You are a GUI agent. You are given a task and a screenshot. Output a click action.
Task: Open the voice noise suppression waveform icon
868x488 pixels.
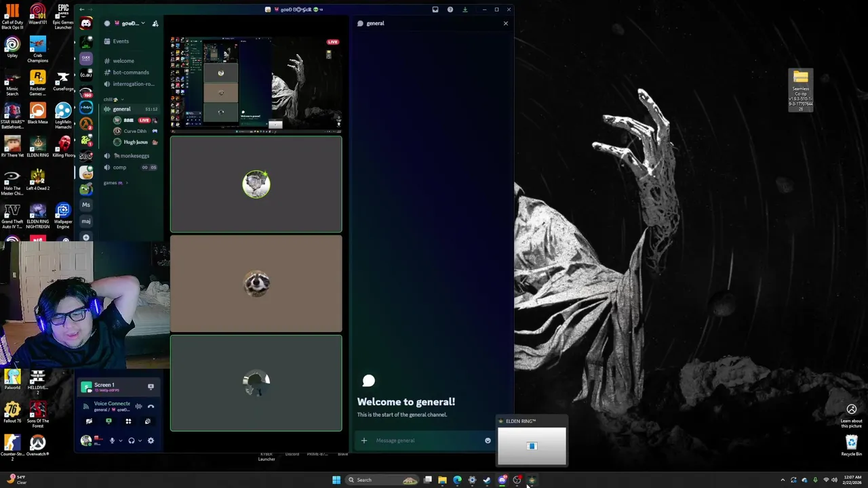pyautogui.click(x=138, y=407)
